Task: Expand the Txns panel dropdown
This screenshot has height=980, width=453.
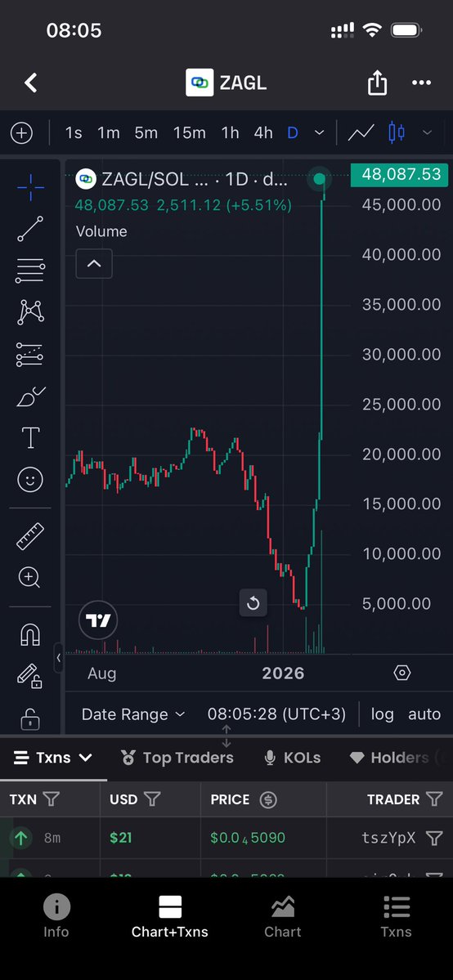Action: (53, 758)
